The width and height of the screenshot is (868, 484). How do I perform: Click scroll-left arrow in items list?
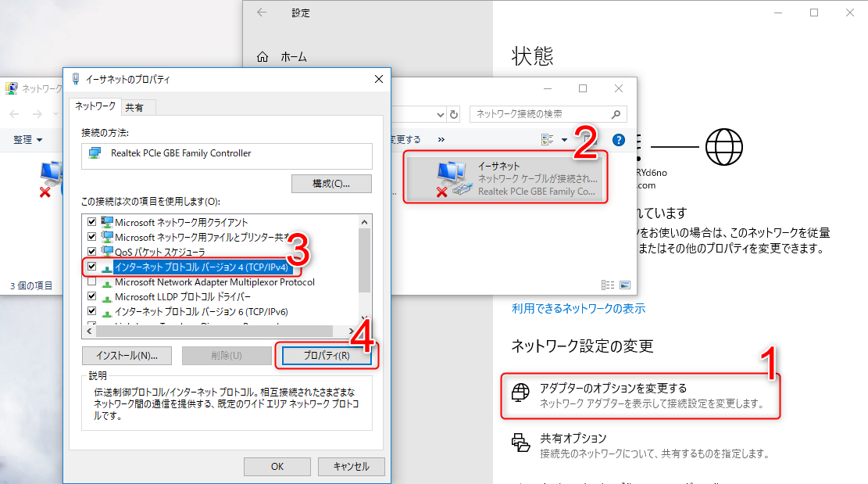[x=89, y=332]
